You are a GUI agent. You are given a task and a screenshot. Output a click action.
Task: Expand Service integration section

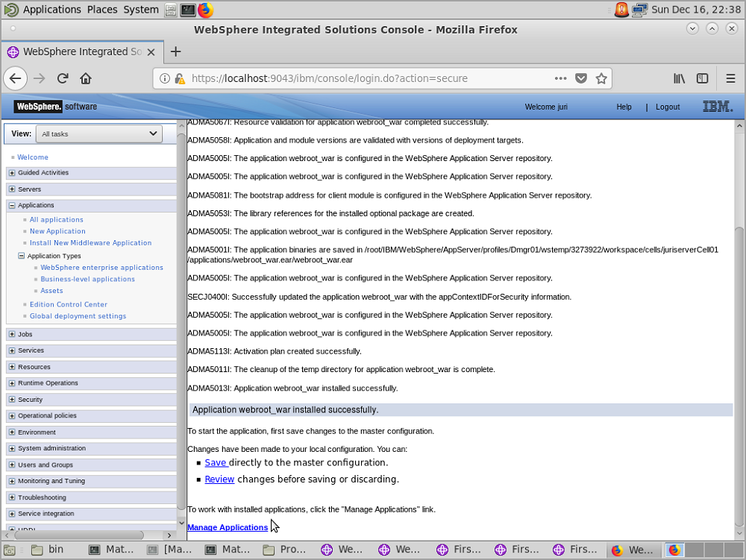tap(12, 514)
